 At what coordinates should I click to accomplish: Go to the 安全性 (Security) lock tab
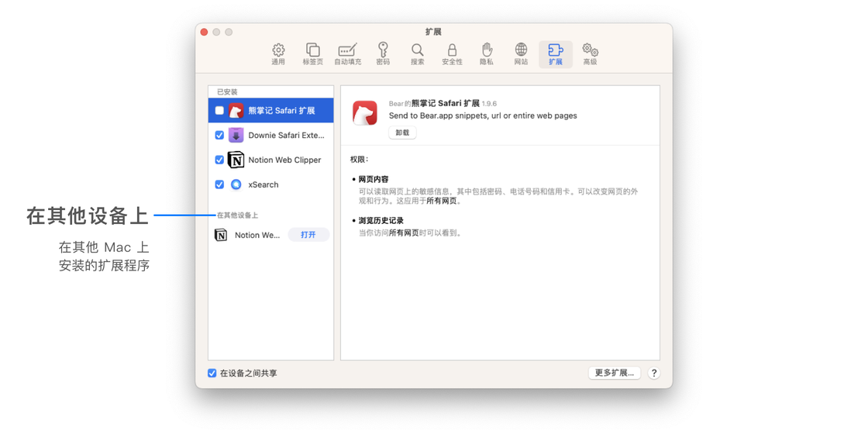click(452, 54)
